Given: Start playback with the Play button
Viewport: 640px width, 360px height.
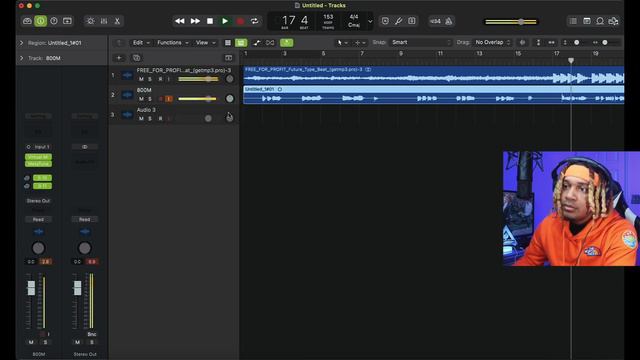Looking at the screenshot, I should pyautogui.click(x=225, y=21).
